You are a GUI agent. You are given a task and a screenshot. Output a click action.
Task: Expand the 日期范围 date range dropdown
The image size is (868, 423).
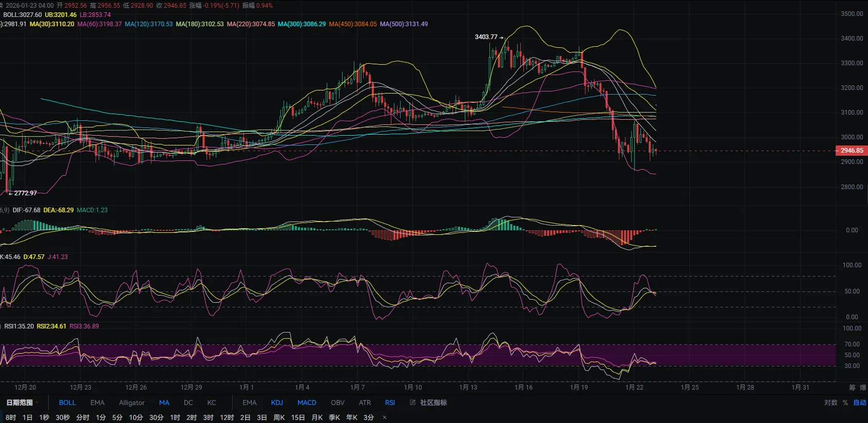pos(22,402)
